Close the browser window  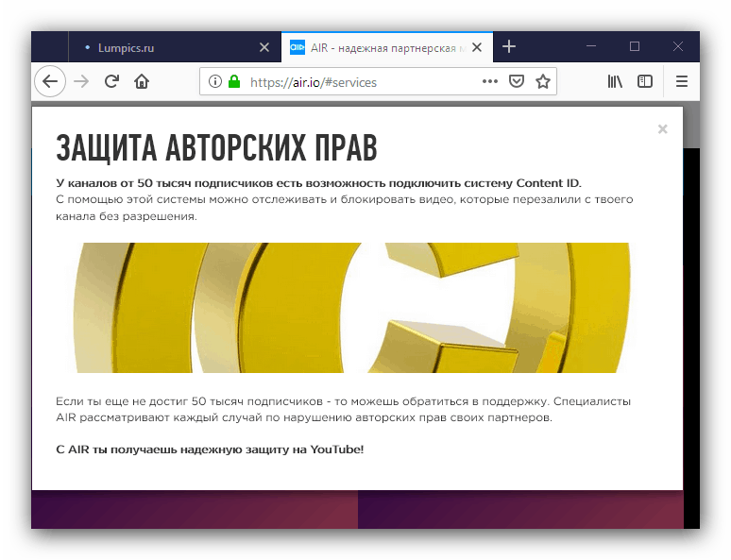pyautogui.click(x=678, y=46)
